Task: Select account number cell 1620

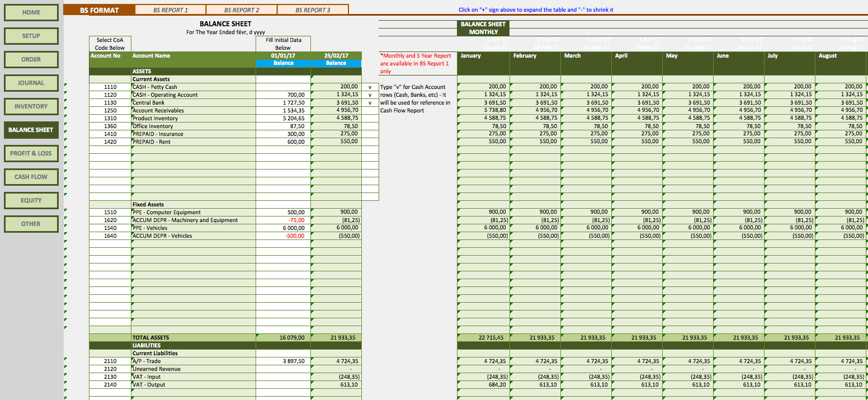Action: pyautogui.click(x=110, y=220)
